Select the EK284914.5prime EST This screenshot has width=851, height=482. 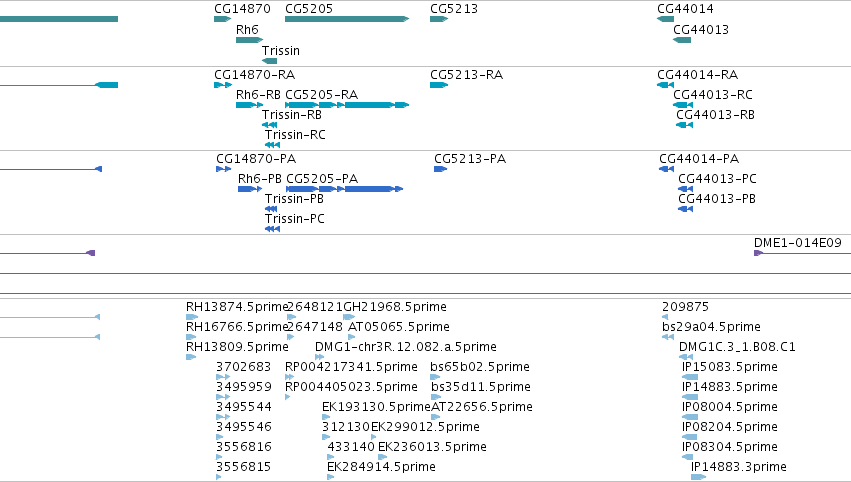pos(331,477)
